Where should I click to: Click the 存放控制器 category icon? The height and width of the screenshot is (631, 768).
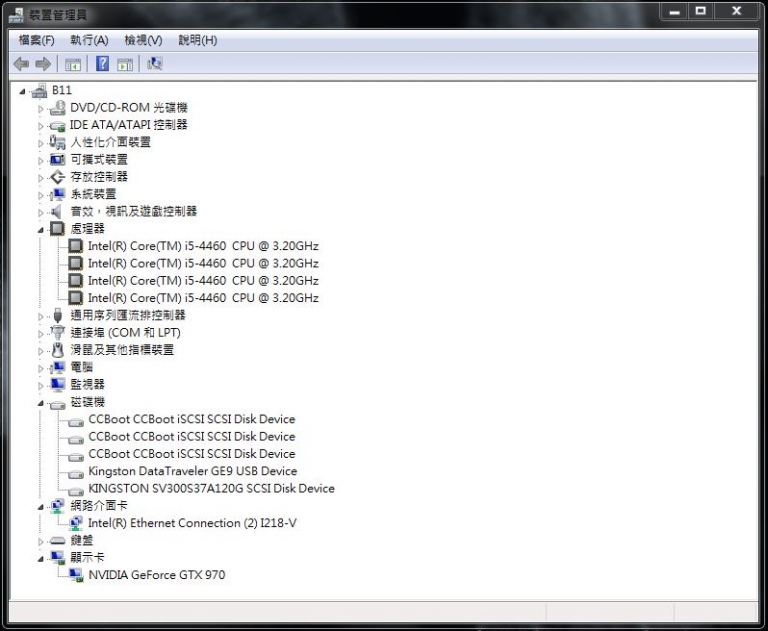click(57, 177)
